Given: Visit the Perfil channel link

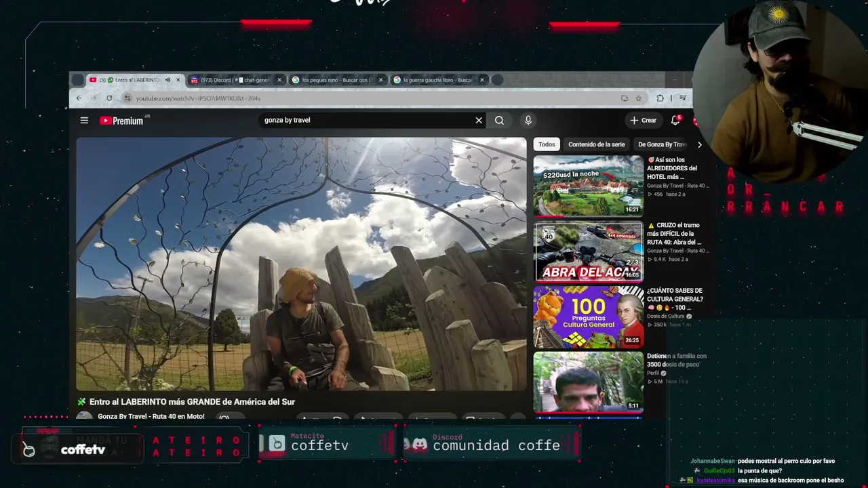Looking at the screenshot, I should coord(653,373).
